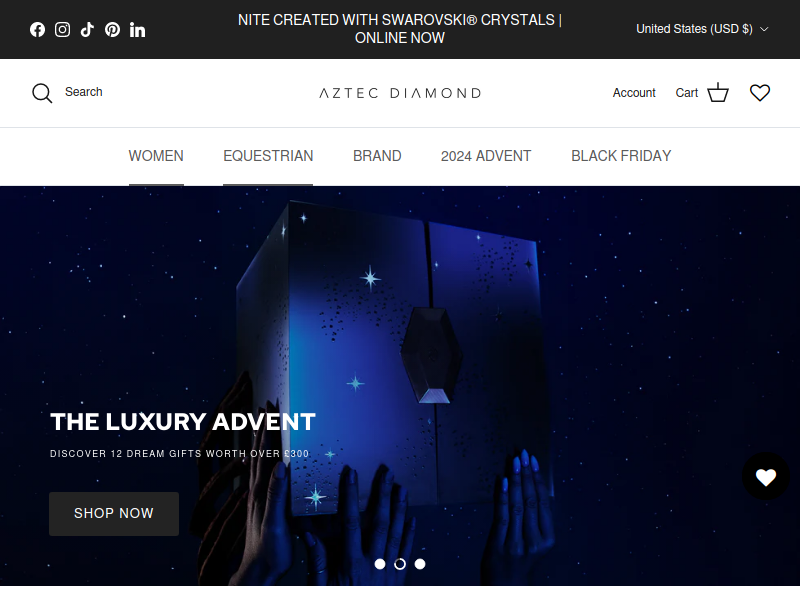
Task: Click the SHOP NOW button
Action: [114, 514]
